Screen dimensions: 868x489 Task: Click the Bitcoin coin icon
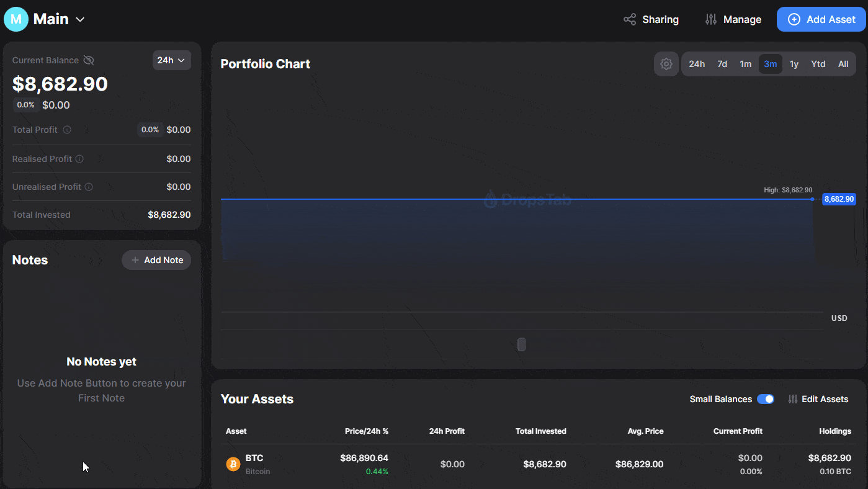[x=233, y=464]
